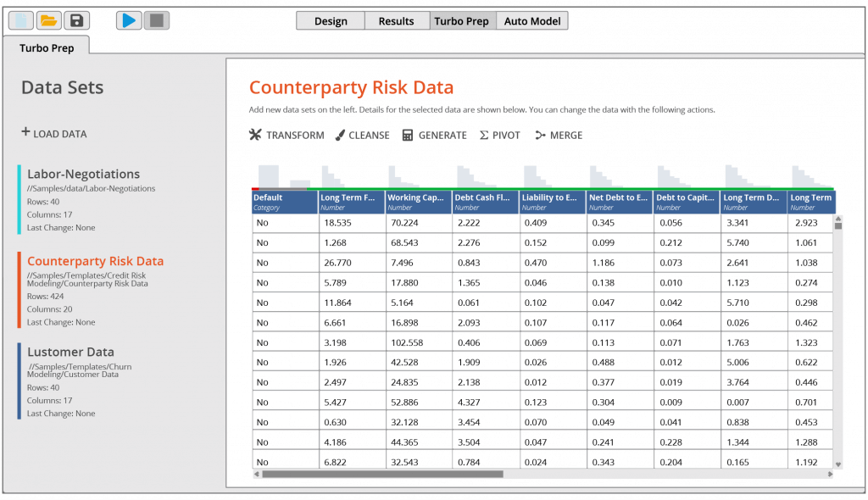Click the Working Cap column header

pyautogui.click(x=418, y=202)
